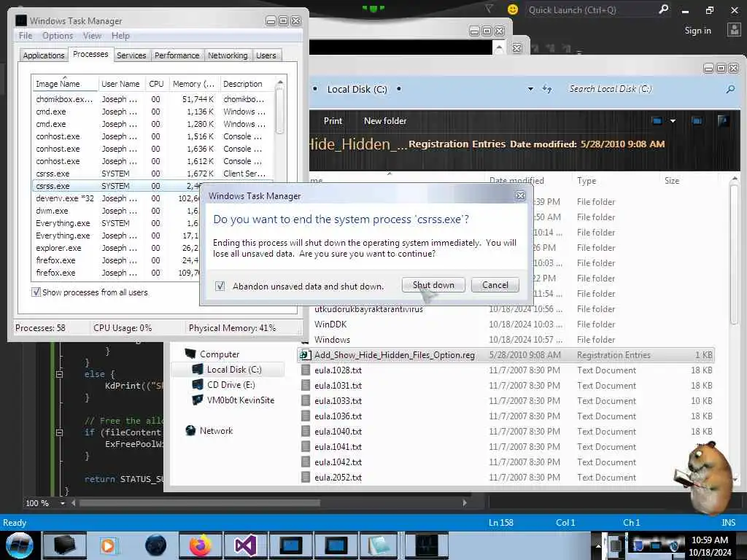Click the Search Local Disk (C:) field

(x=643, y=89)
